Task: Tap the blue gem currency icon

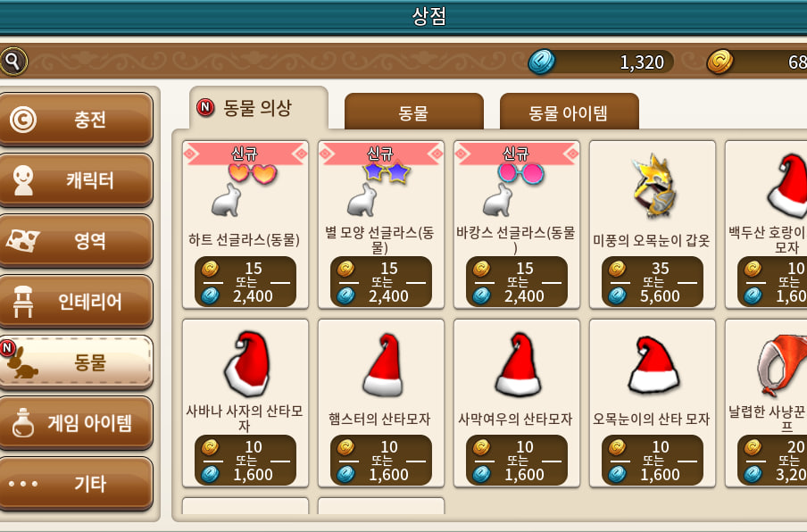Action: tap(542, 62)
